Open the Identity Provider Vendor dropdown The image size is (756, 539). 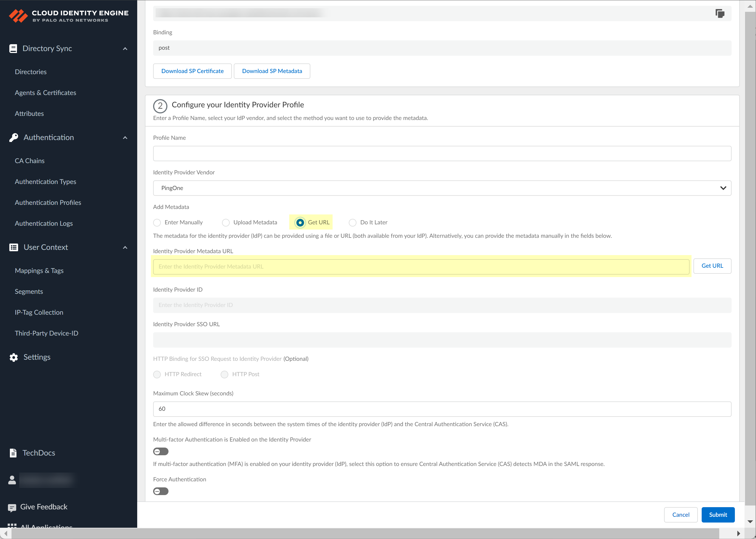(442, 188)
